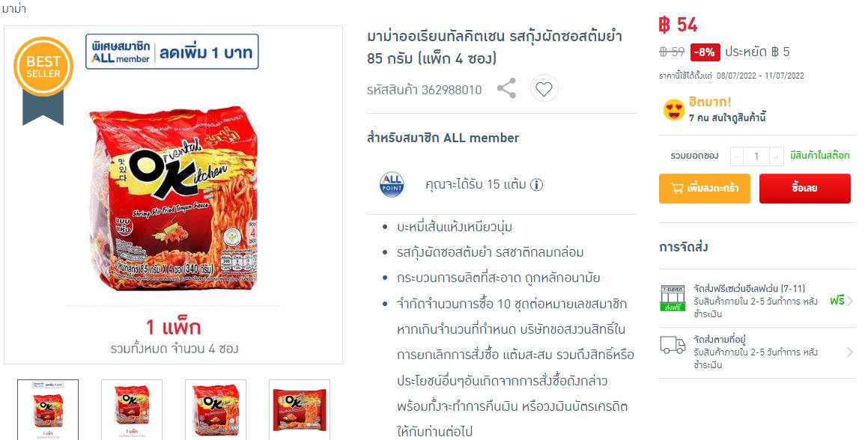
Task: Select the second product thumbnail
Action: [132, 409]
